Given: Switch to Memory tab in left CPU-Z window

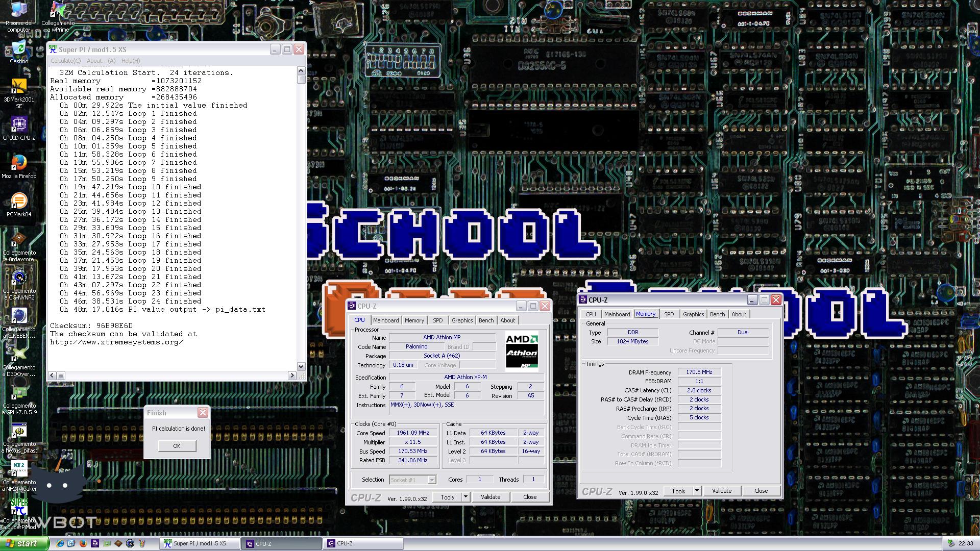Looking at the screenshot, I should pos(414,320).
